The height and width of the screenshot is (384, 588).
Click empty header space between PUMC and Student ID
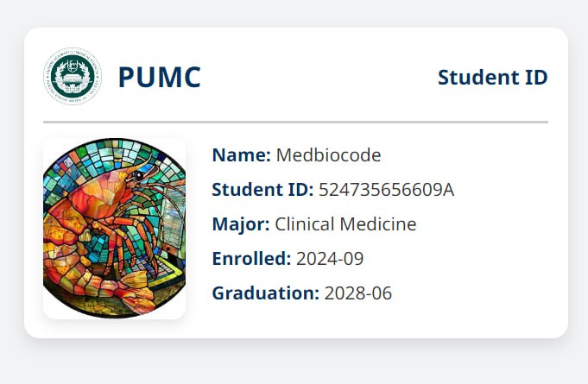click(319, 78)
